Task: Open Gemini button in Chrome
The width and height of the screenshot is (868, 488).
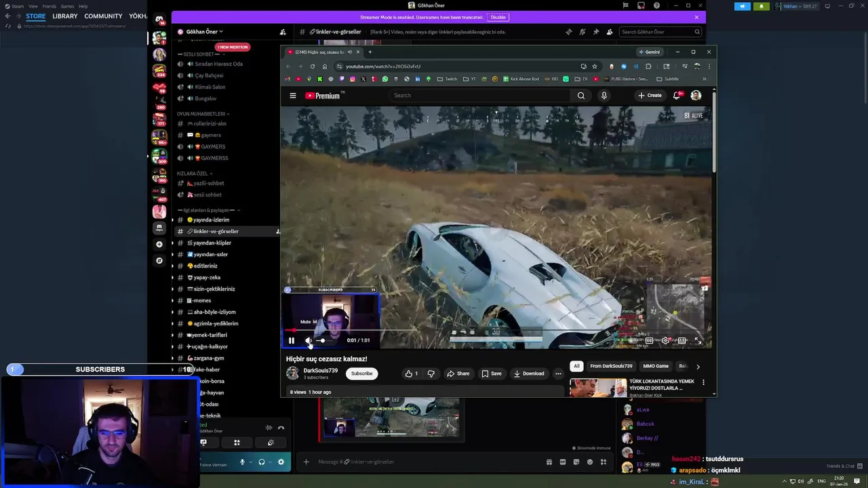Action: 649,52
